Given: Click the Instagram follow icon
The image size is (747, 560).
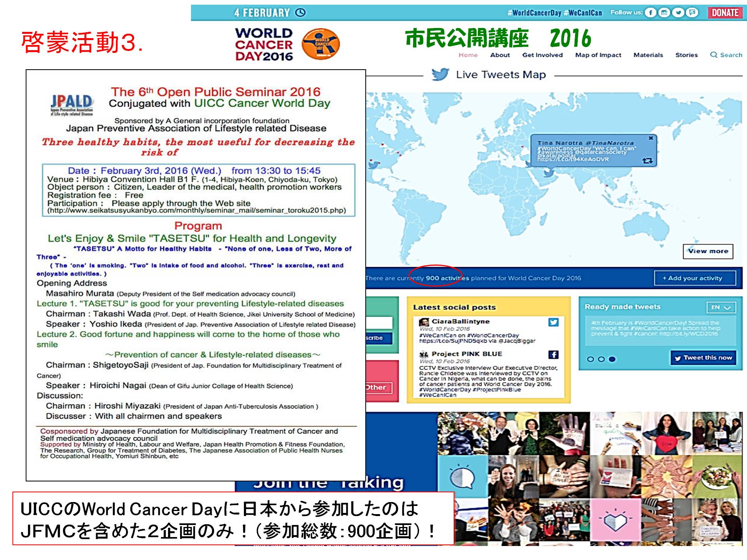Looking at the screenshot, I should pos(665,12).
